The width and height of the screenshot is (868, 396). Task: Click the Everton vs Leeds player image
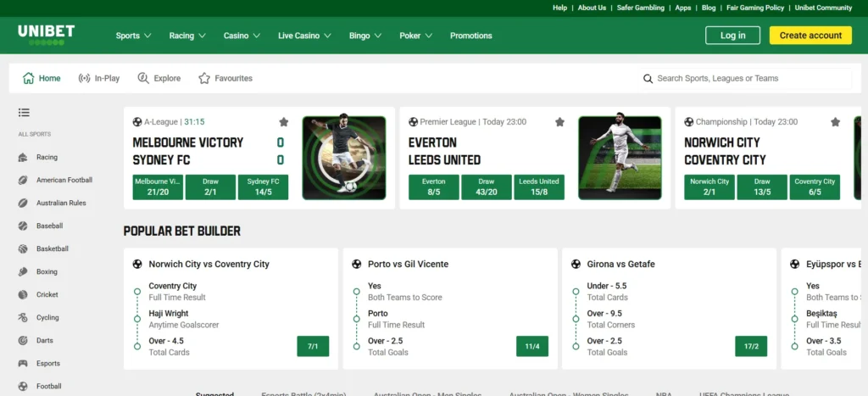point(620,158)
